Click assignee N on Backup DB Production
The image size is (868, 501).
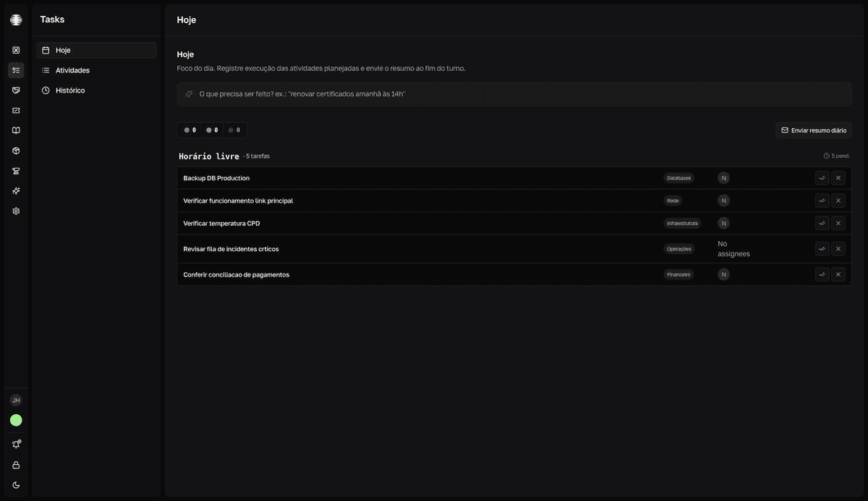click(723, 178)
